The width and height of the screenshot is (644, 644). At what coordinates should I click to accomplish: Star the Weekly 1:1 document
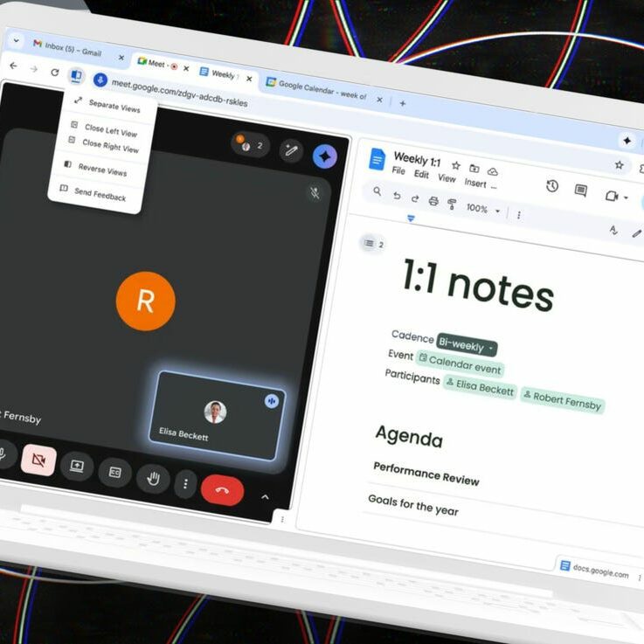tap(455, 165)
